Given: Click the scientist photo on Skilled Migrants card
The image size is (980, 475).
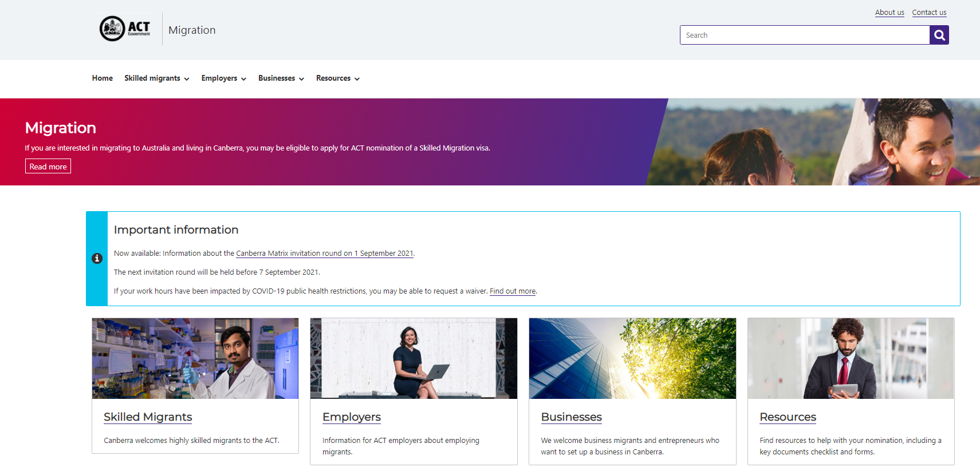Looking at the screenshot, I should (195, 358).
